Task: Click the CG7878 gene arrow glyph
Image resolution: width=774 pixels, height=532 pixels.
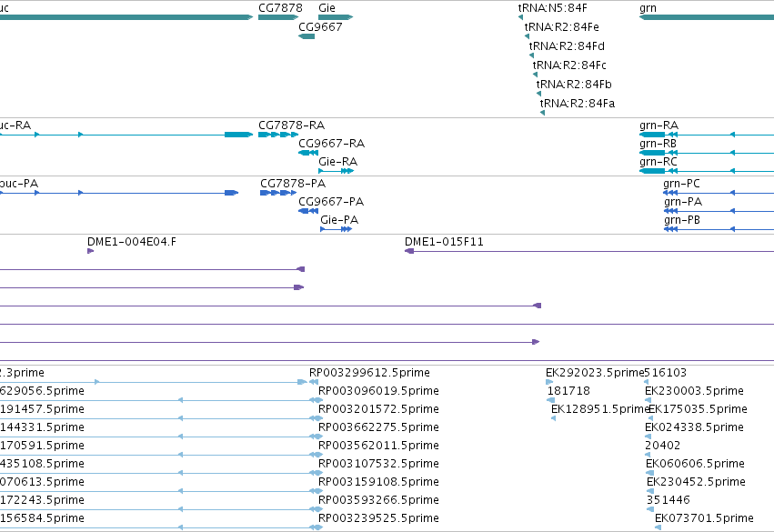Action: pos(278,17)
